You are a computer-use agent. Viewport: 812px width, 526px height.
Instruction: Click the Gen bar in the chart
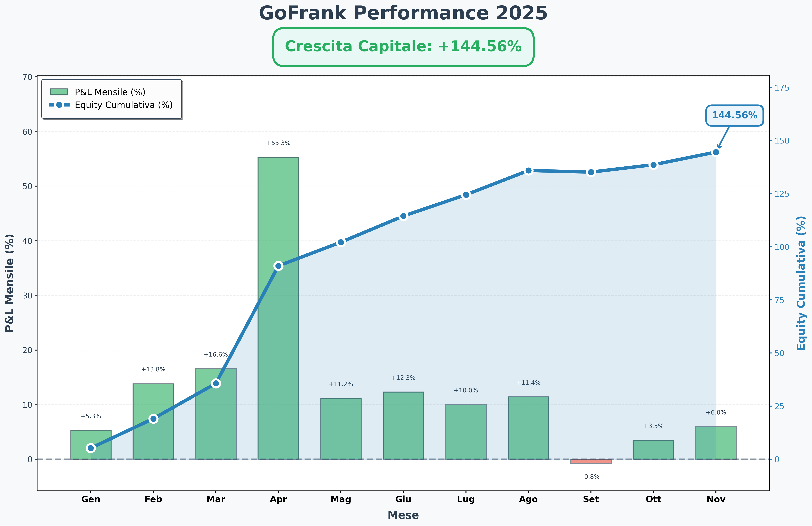tap(91, 445)
